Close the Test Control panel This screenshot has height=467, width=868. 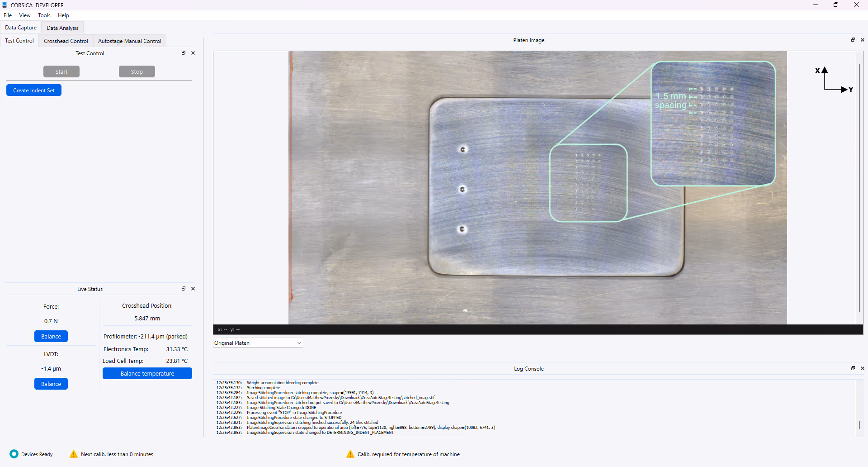tap(193, 53)
